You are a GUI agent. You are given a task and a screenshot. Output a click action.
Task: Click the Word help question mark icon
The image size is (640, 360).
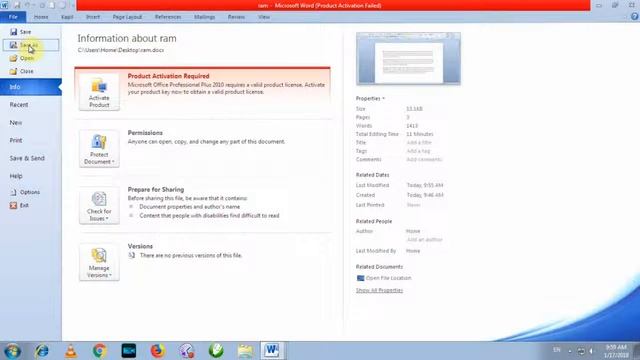coord(634,17)
